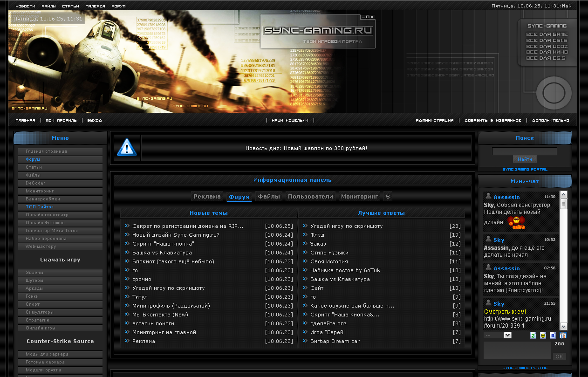Open the 'Угадай игру по скриншоту' best answers link
The width and height of the screenshot is (588, 377).
coord(346,226)
